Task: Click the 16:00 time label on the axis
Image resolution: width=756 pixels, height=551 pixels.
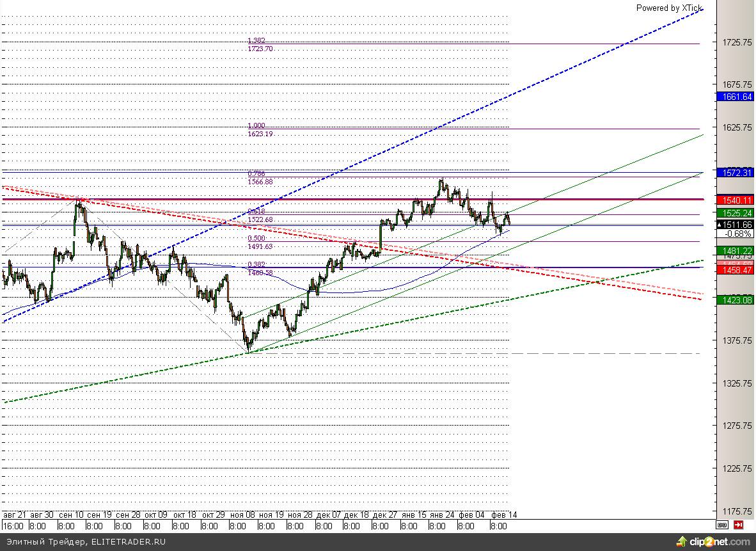Action: (13, 526)
